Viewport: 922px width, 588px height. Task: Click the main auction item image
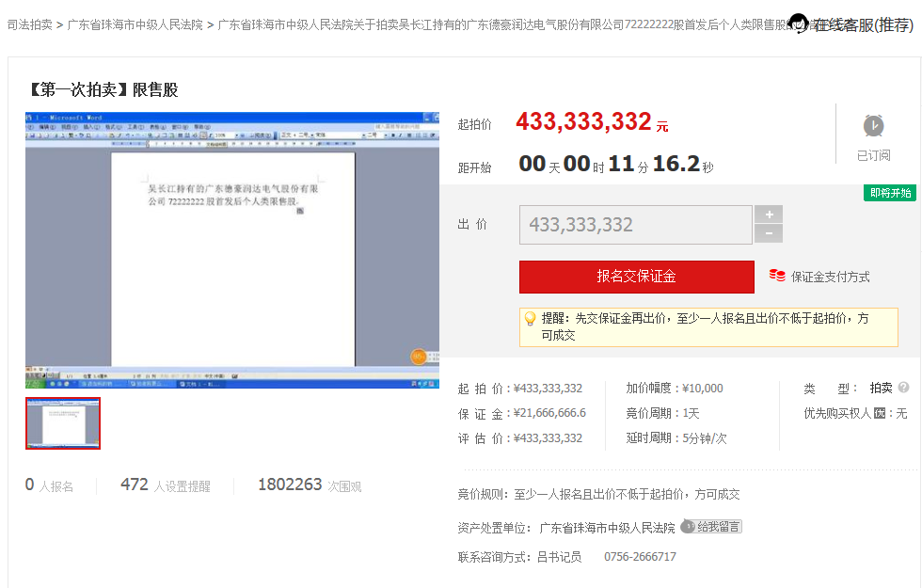(232, 251)
